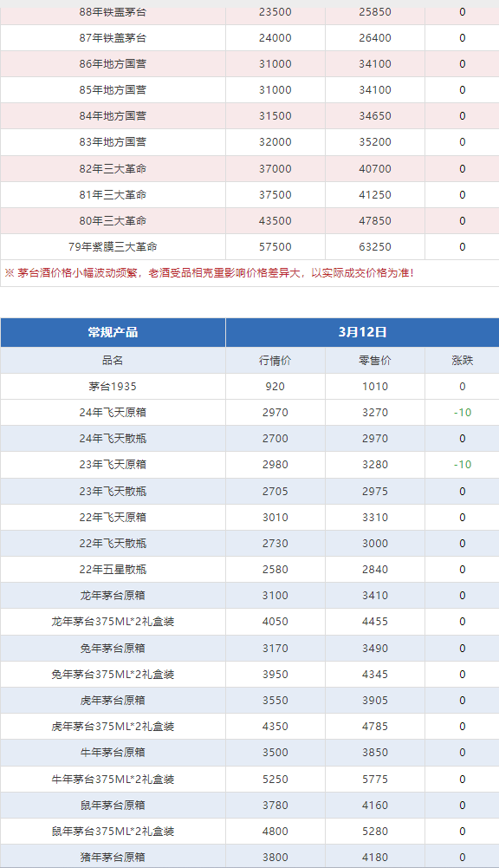Select the 龙年茅台原箱 product name
The image size is (499, 868).
click(x=113, y=596)
